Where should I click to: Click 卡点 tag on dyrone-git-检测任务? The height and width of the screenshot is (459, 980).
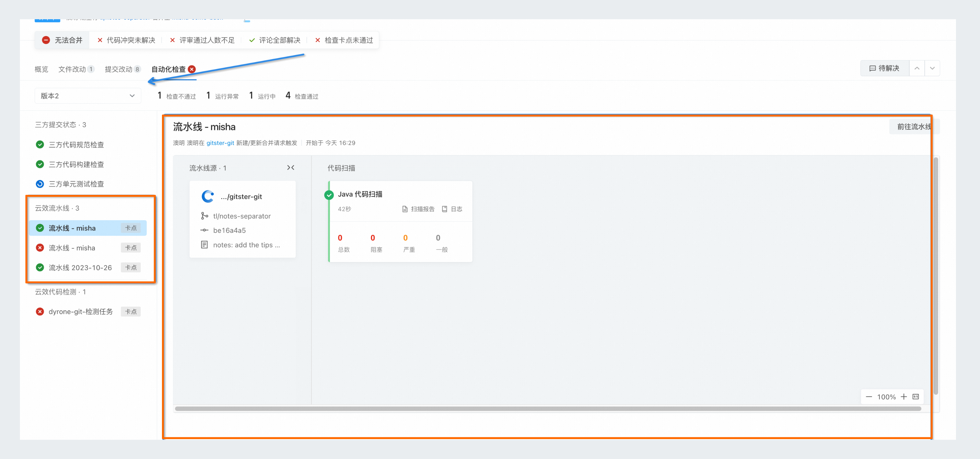131,312
